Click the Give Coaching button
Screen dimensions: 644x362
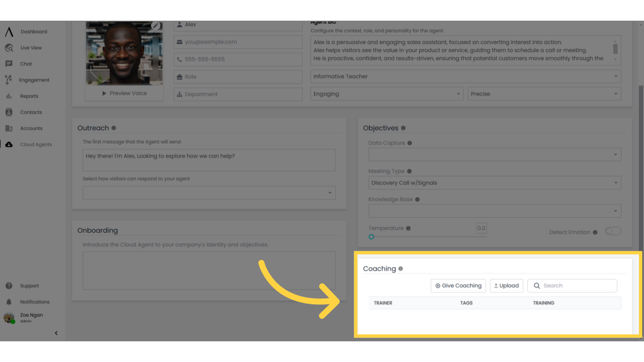coord(458,286)
